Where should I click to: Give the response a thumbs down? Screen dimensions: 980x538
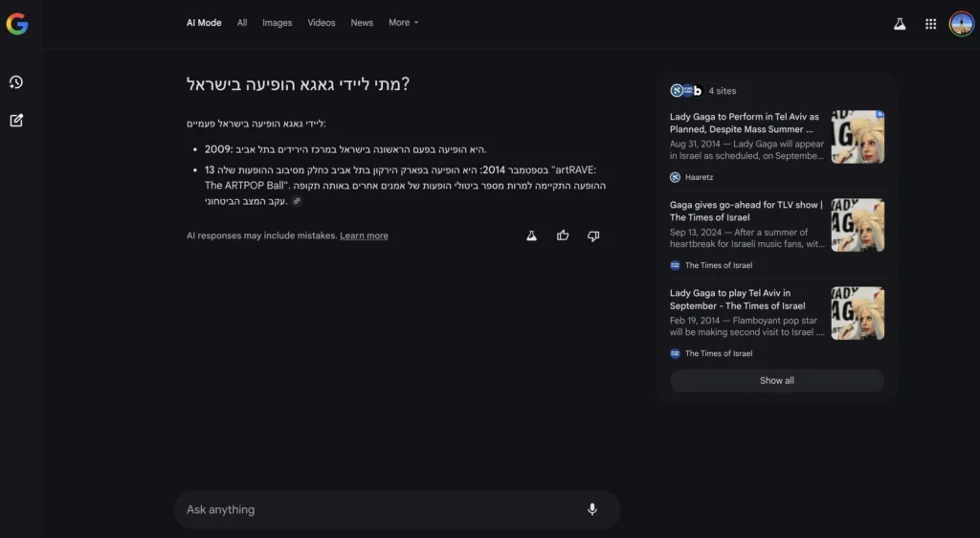click(593, 235)
